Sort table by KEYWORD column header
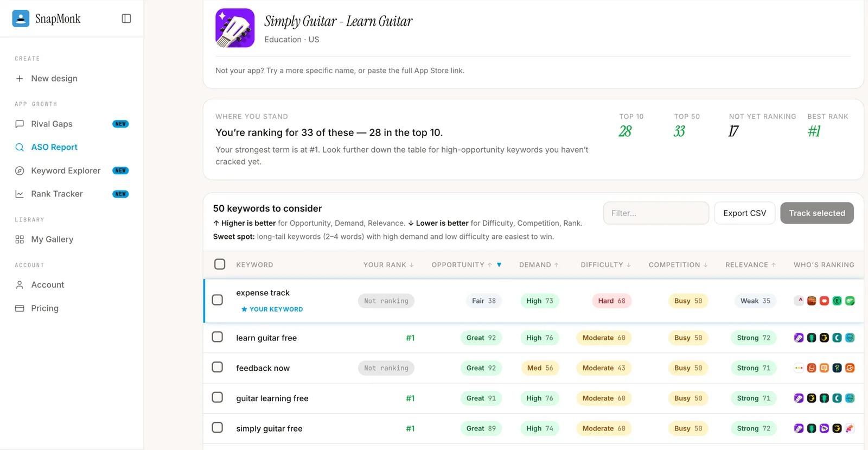 click(x=254, y=265)
